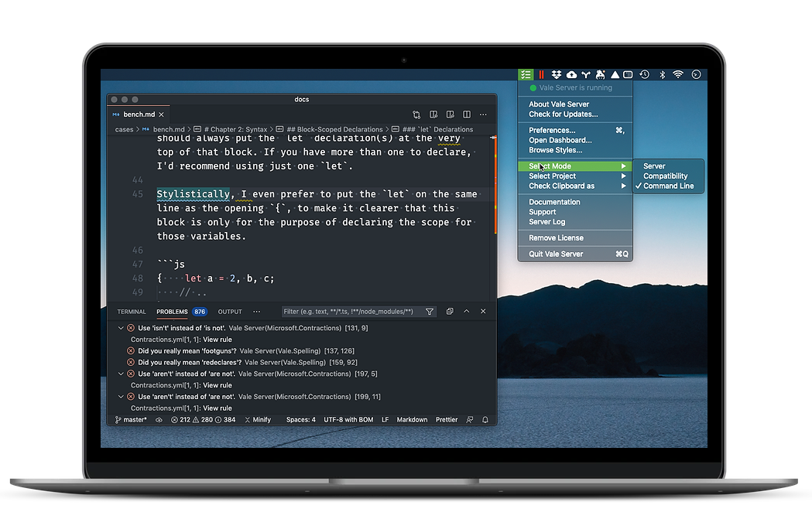Choose Remove License in the menu
The width and height of the screenshot is (812, 519).
[575, 237]
